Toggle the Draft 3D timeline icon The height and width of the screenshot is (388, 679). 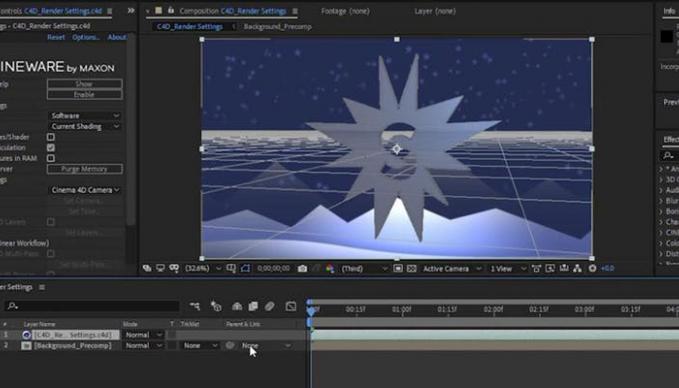point(216,306)
